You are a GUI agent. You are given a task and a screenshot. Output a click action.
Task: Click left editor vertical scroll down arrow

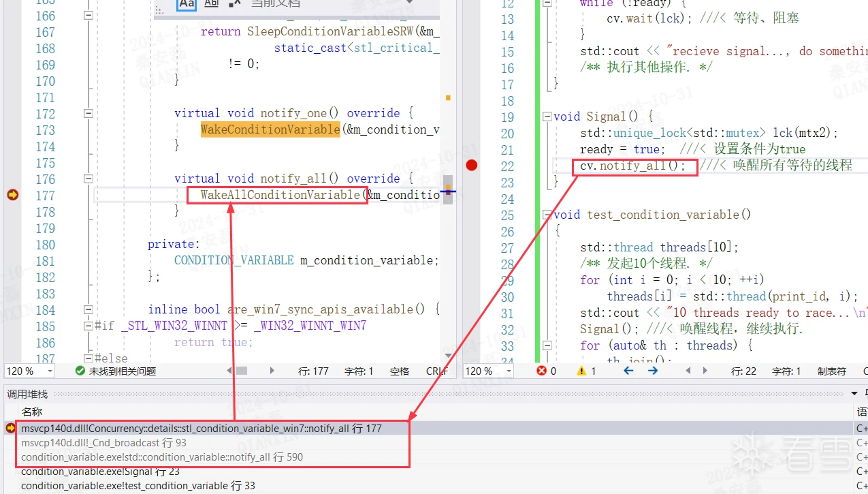pyautogui.click(x=448, y=355)
